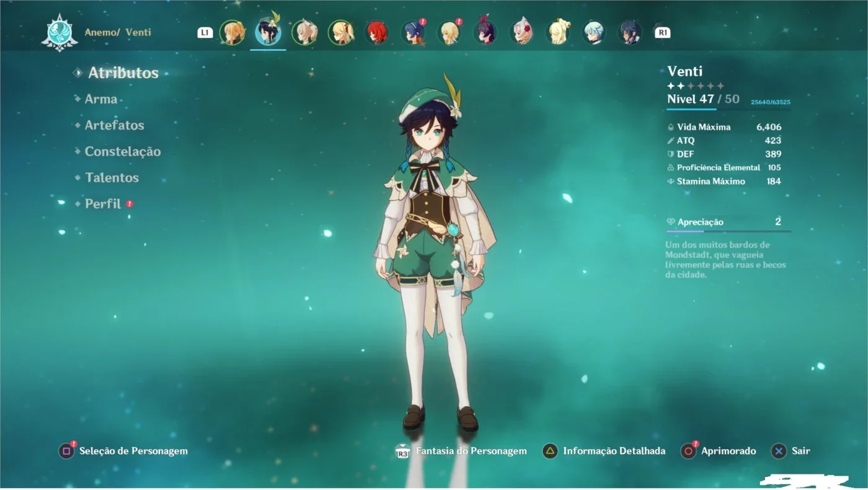
Task: Click the Proficiência Elemental icon
Action: pos(671,168)
